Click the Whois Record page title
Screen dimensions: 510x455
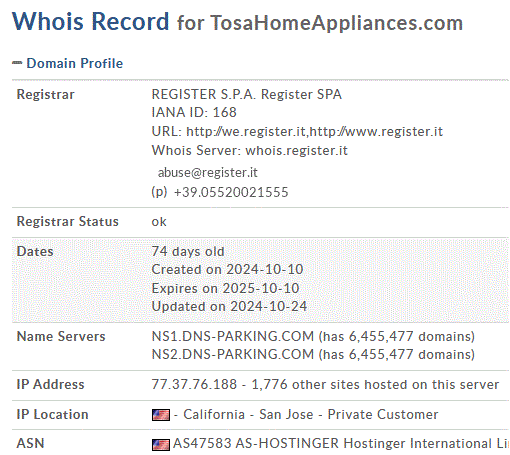[x=90, y=21]
